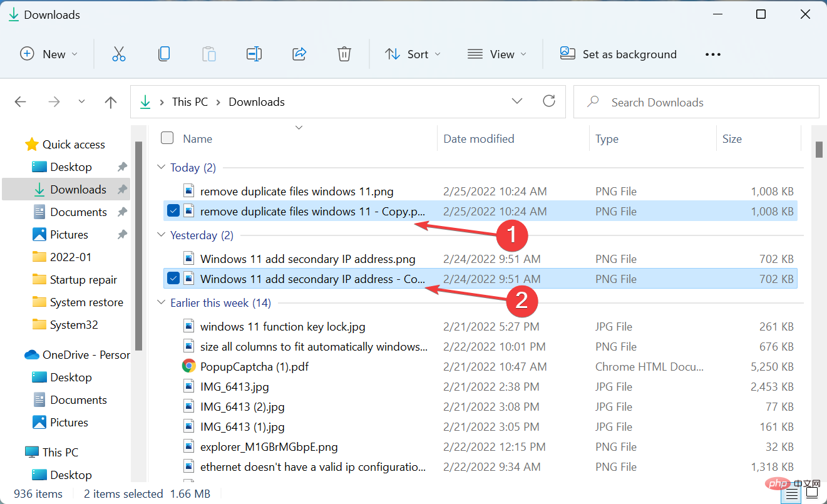Tick the select-all checkbox in header
Image resolution: width=827 pixels, height=504 pixels.
click(x=167, y=138)
